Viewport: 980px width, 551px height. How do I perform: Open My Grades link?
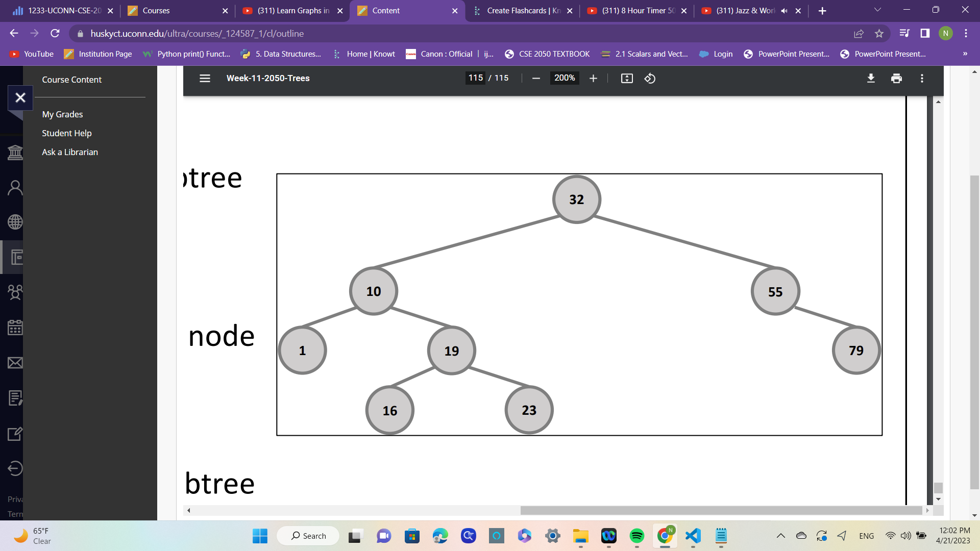[62, 114]
